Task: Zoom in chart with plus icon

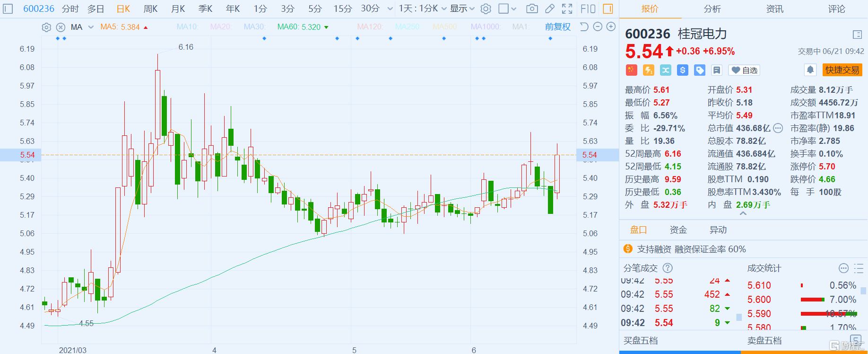Action: point(611,27)
